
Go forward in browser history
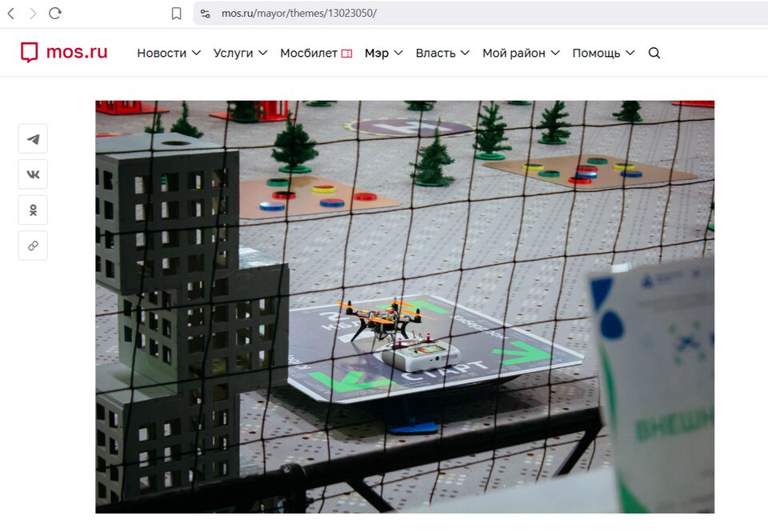tap(33, 14)
